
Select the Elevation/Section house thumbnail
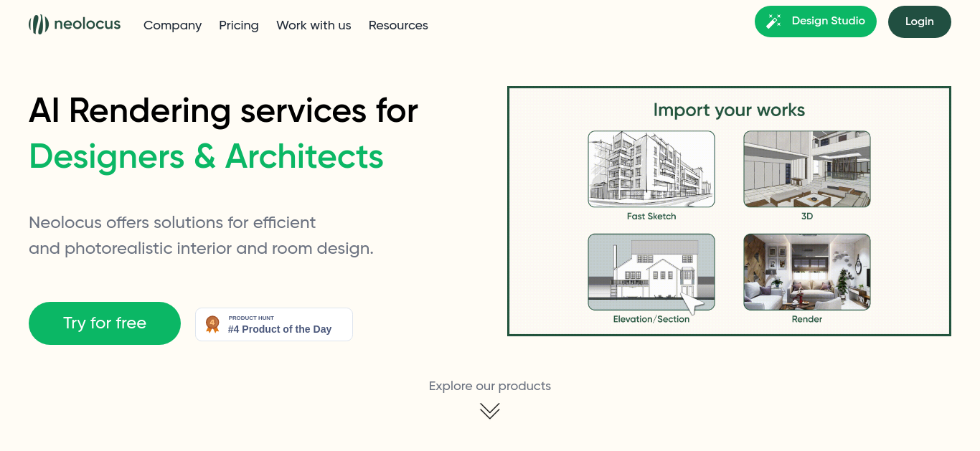651,272
